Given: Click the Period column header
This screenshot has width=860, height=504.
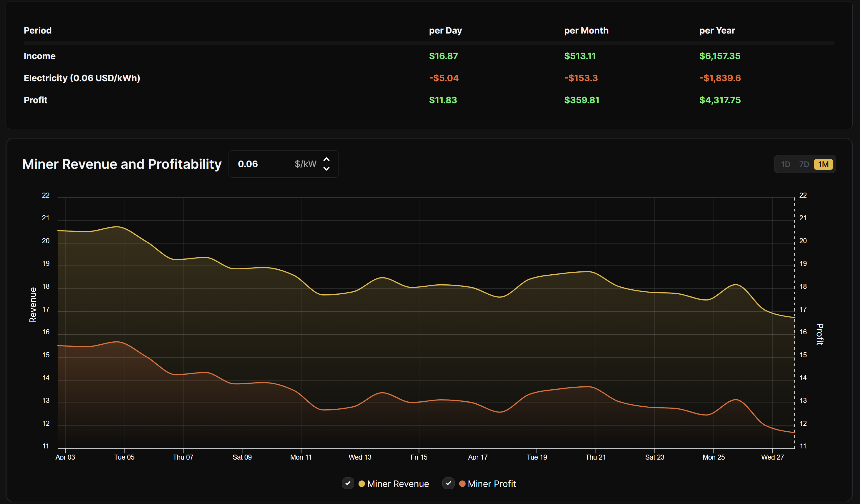Looking at the screenshot, I should 38,30.
